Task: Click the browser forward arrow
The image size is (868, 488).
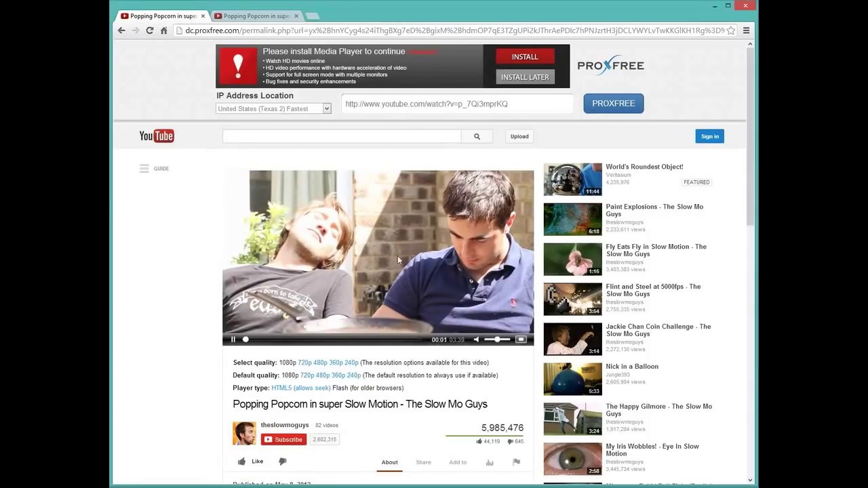Action: coord(136,30)
